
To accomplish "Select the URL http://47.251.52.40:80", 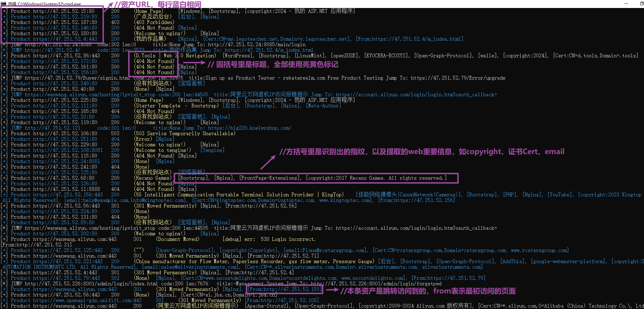I will (x=64, y=89).
